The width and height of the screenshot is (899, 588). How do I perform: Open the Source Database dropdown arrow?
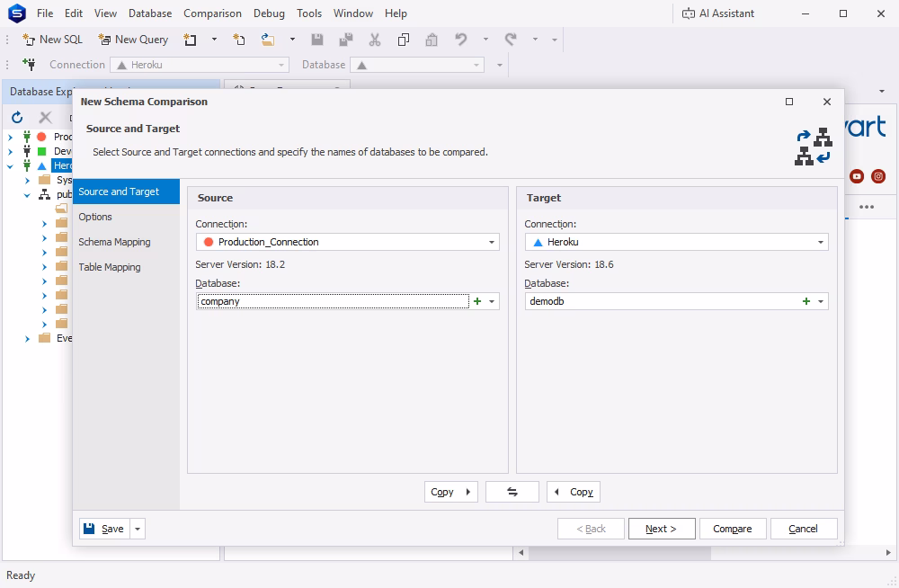492,301
